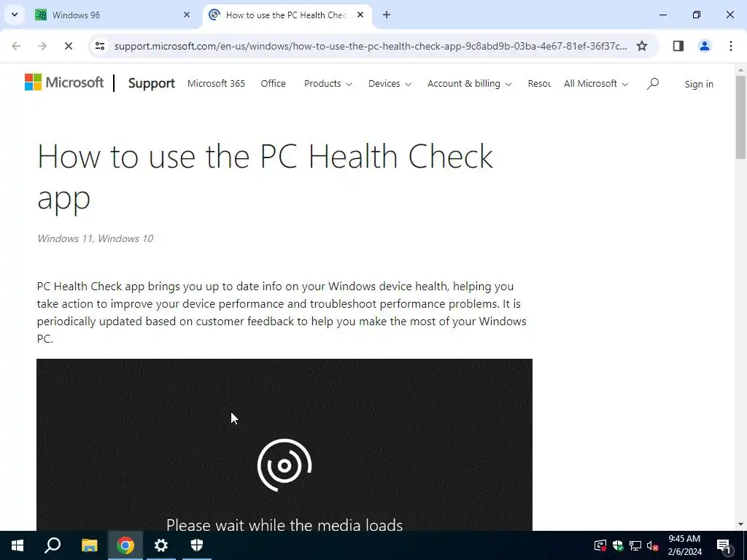
Task: Stop loading the page
Action: 68,46
